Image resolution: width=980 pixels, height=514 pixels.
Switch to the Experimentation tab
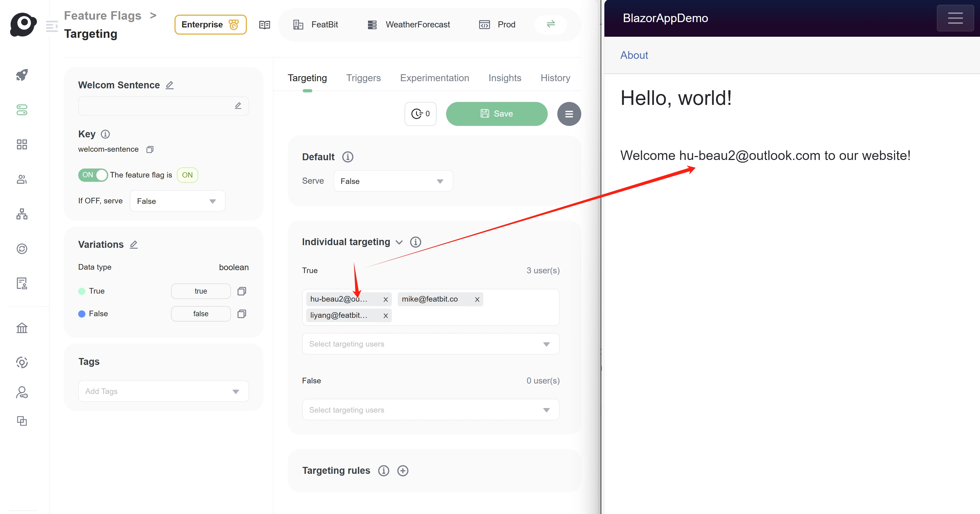(x=434, y=78)
